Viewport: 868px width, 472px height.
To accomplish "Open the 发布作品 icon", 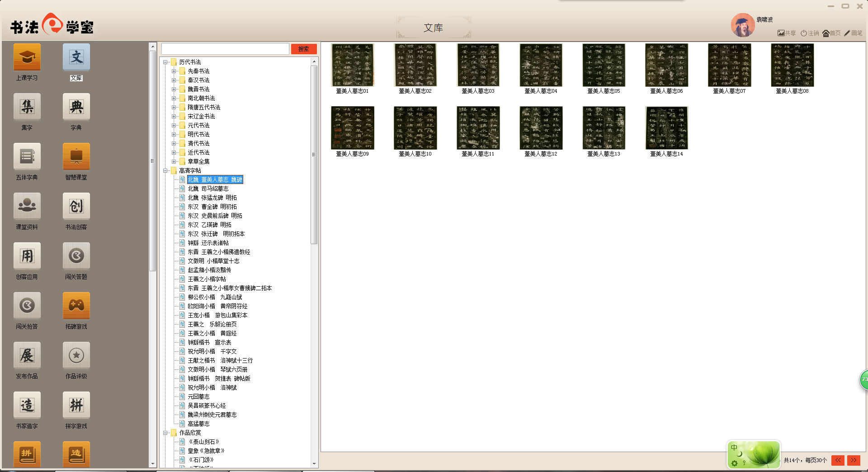I will (x=27, y=356).
